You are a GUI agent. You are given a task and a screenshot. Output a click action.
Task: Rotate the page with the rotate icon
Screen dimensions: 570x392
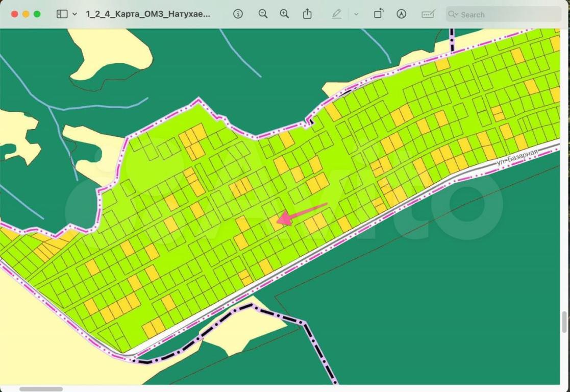(378, 14)
